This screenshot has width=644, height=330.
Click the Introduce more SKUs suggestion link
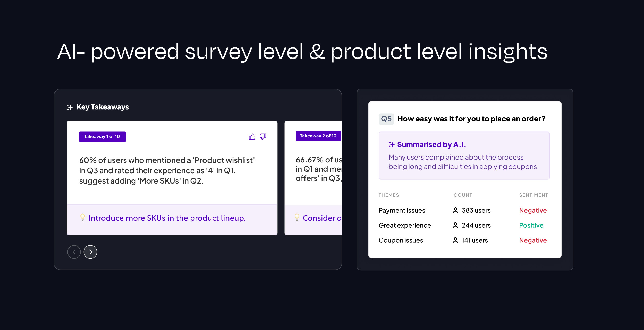point(167,218)
